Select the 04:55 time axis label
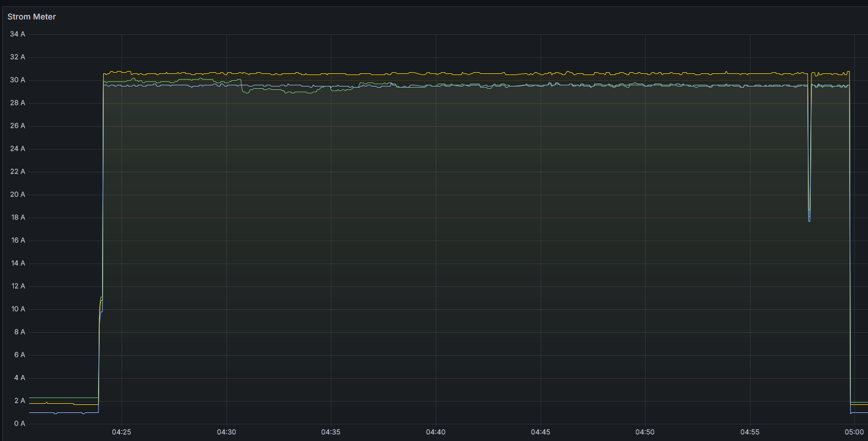Viewport: 868px width, 441px height. pyautogui.click(x=750, y=431)
